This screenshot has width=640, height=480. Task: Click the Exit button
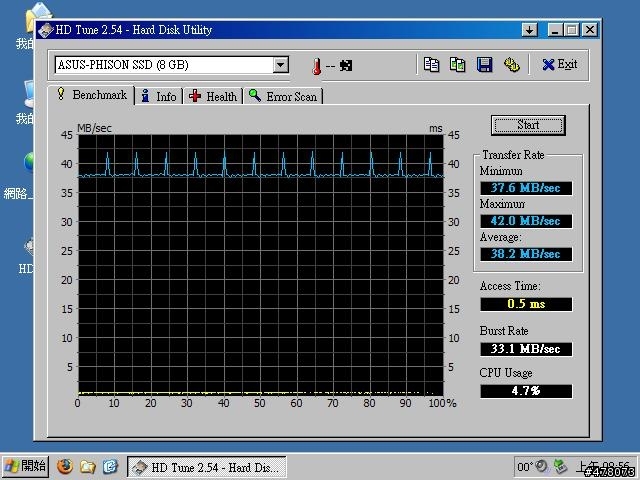(x=559, y=64)
